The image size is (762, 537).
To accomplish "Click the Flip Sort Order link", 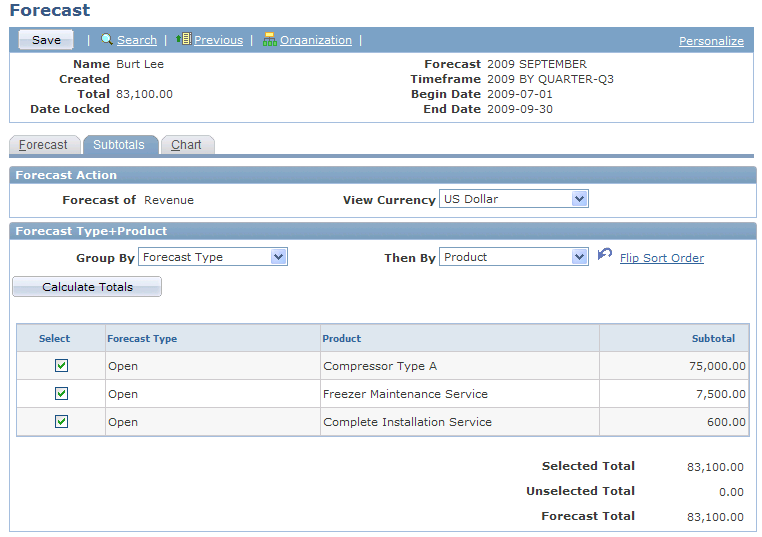I will pos(662,258).
